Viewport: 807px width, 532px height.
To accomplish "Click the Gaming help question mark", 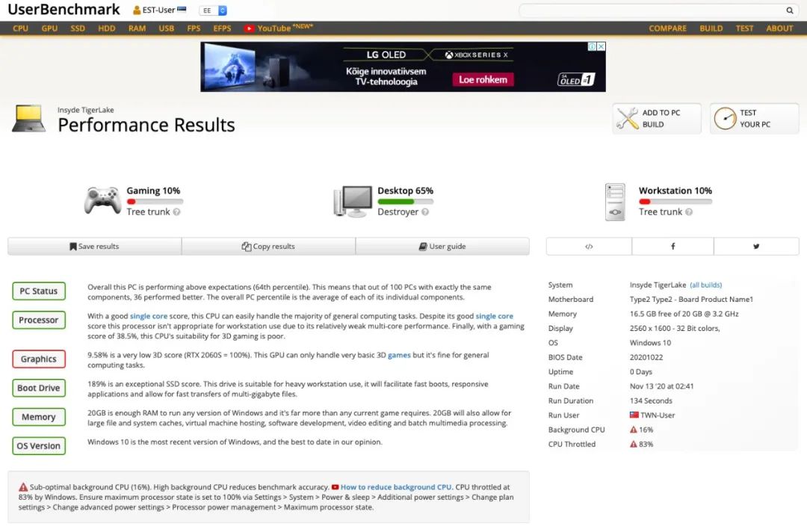I will (177, 212).
